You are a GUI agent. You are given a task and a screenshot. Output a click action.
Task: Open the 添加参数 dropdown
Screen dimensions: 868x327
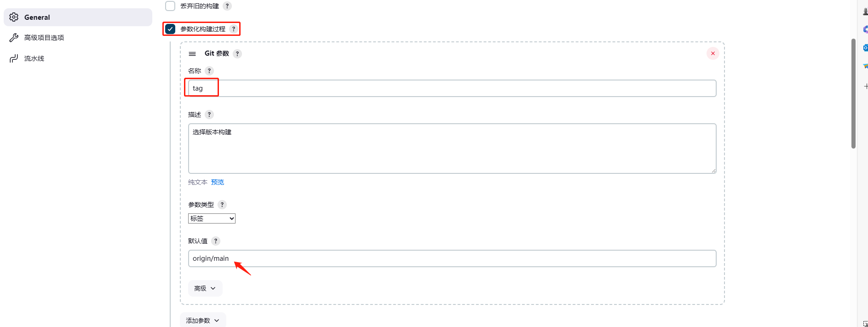(x=203, y=321)
